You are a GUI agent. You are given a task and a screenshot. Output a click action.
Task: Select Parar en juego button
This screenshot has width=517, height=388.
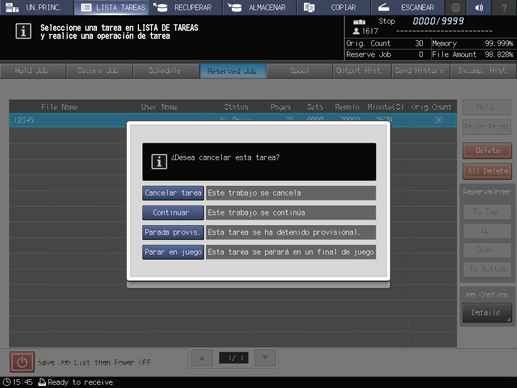[173, 252]
